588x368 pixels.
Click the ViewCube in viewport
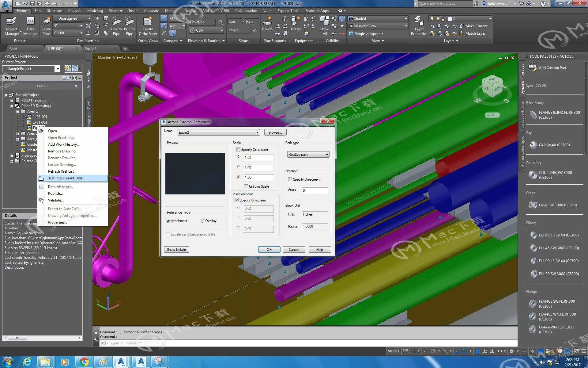click(x=492, y=87)
